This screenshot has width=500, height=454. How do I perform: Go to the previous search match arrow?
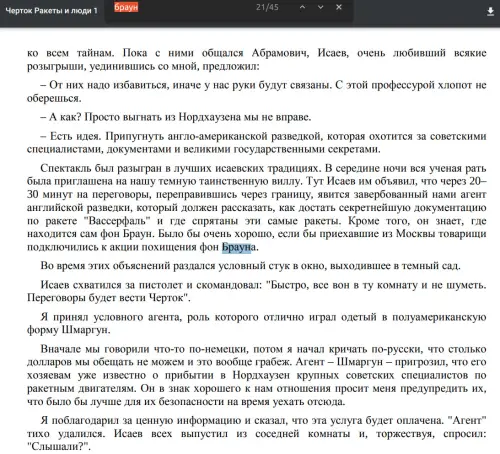302,7
